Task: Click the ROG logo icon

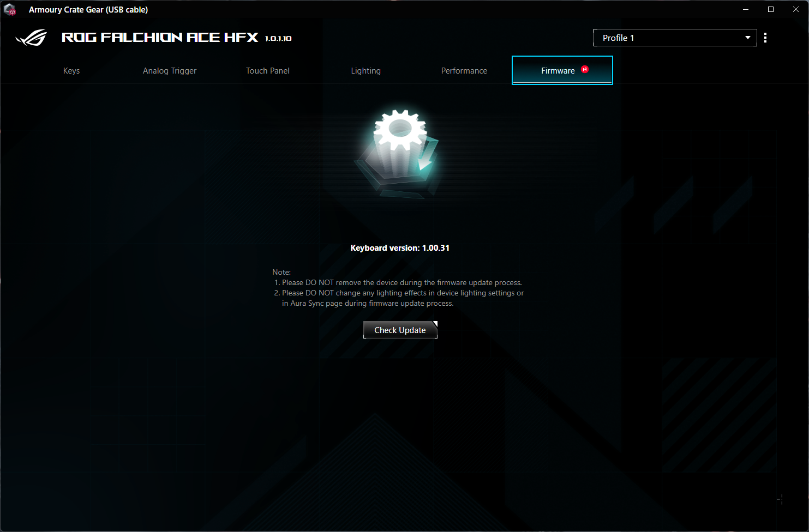Action: pyautogui.click(x=31, y=37)
